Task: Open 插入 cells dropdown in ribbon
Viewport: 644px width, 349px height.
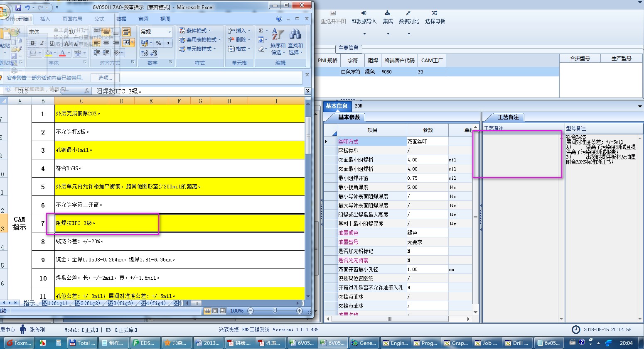Action: pos(239,31)
